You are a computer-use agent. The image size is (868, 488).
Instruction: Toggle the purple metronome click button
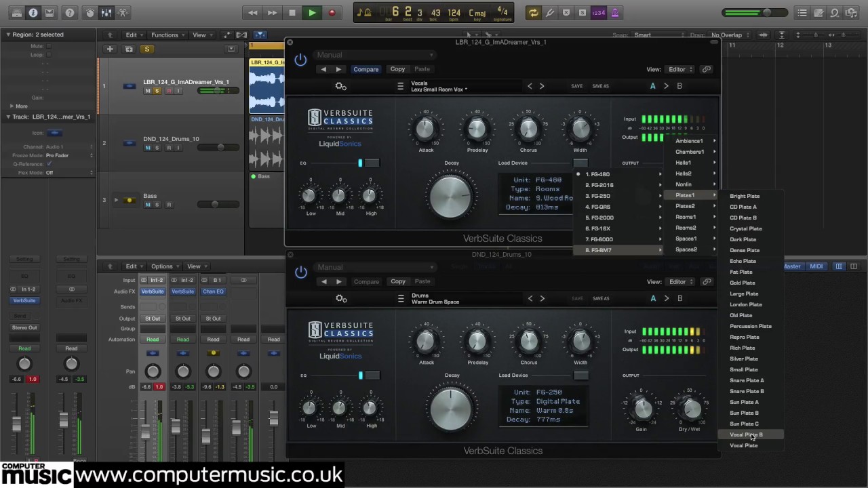tap(615, 13)
